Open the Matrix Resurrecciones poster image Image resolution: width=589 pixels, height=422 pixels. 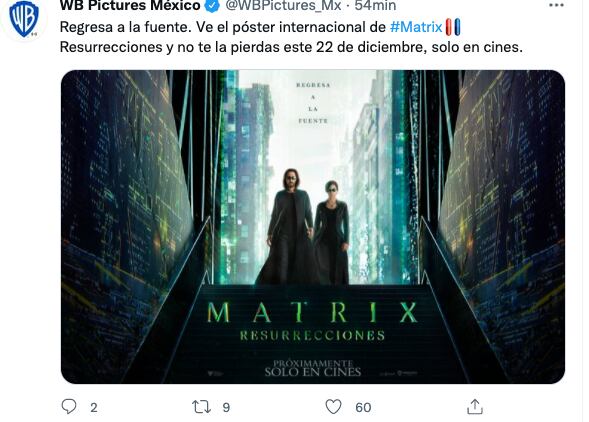point(313,227)
